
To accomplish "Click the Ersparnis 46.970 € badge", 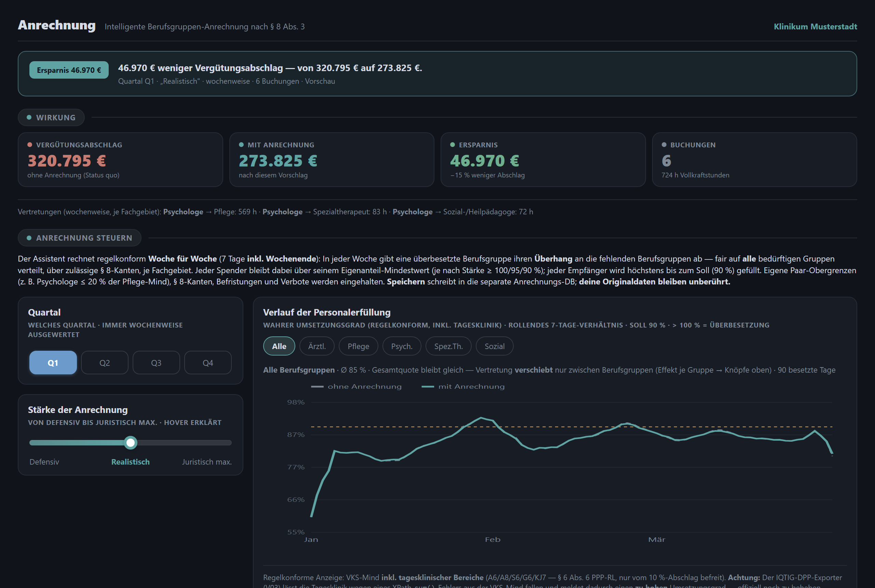I will (x=69, y=70).
